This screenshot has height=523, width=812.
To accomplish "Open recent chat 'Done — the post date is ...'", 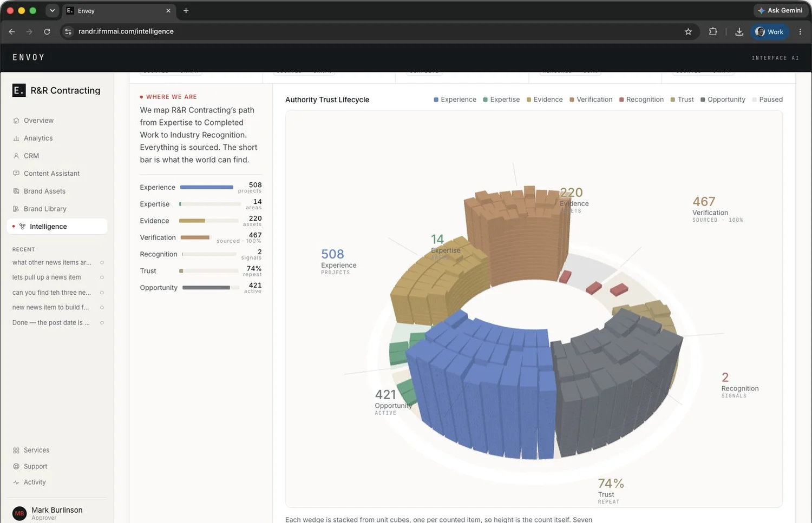I will [51, 322].
